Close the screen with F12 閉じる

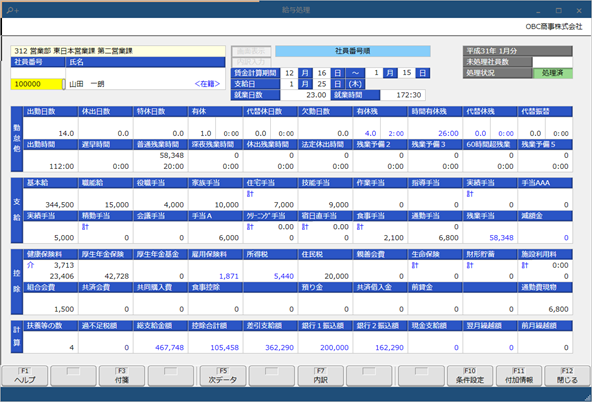(567, 376)
